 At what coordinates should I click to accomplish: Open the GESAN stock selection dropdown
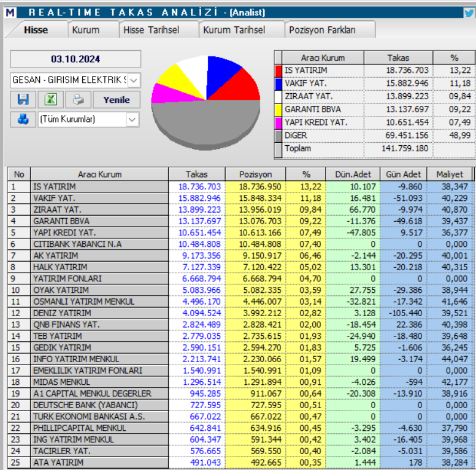(134, 80)
